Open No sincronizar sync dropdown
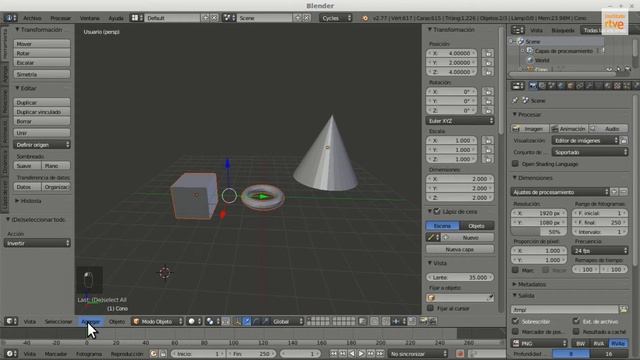 point(418,353)
